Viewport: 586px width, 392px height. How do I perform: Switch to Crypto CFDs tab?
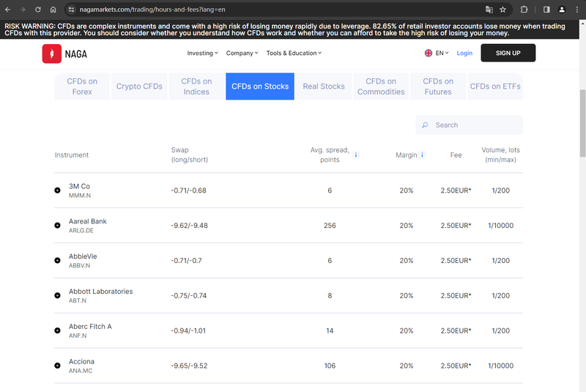(x=139, y=86)
